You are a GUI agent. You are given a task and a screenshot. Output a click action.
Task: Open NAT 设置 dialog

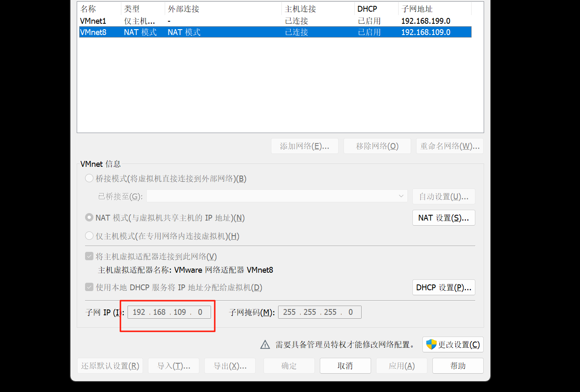tap(444, 218)
